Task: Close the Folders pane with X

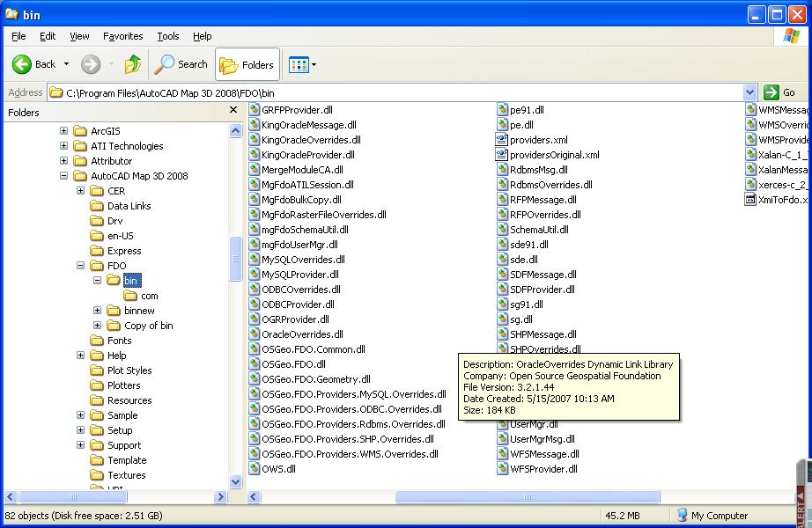Action: pyautogui.click(x=233, y=110)
